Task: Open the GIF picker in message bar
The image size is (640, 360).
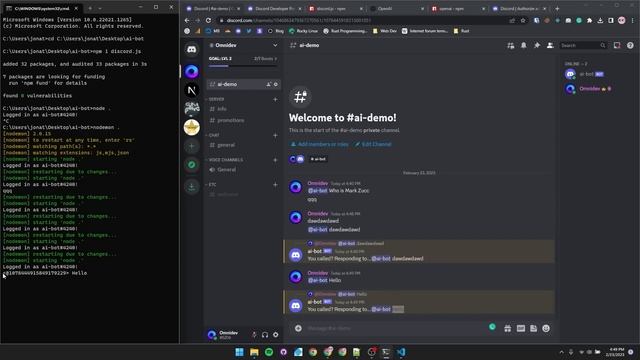Action: [x=521, y=328]
